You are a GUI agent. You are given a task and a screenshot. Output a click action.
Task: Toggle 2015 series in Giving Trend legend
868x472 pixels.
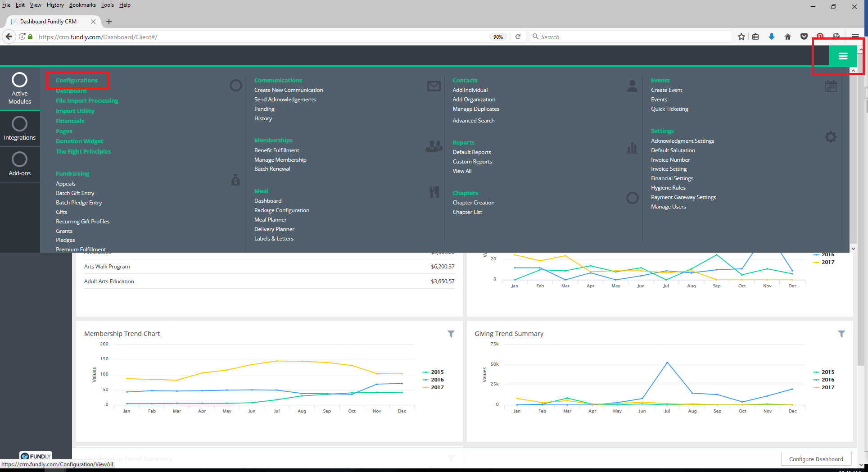pos(824,372)
